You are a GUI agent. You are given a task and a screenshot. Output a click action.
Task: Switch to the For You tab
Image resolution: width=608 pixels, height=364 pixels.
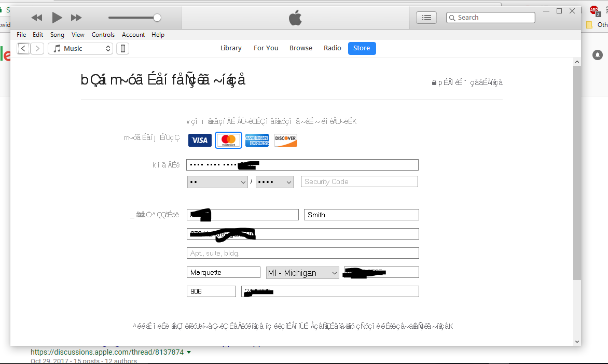coord(266,48)
